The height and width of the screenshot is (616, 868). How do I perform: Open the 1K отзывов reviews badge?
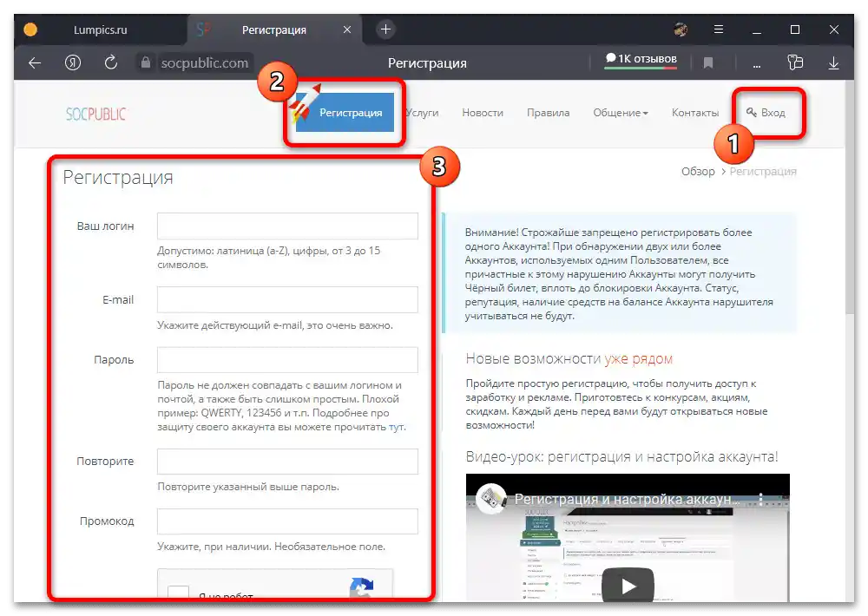click(x=641, y=60)
